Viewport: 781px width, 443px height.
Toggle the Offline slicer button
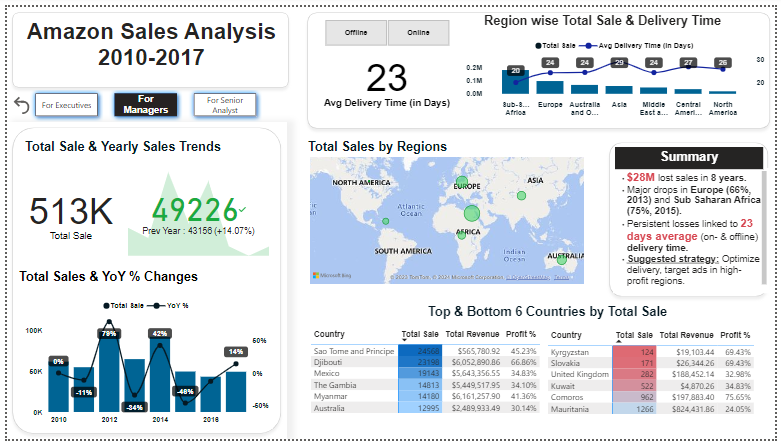356,33
